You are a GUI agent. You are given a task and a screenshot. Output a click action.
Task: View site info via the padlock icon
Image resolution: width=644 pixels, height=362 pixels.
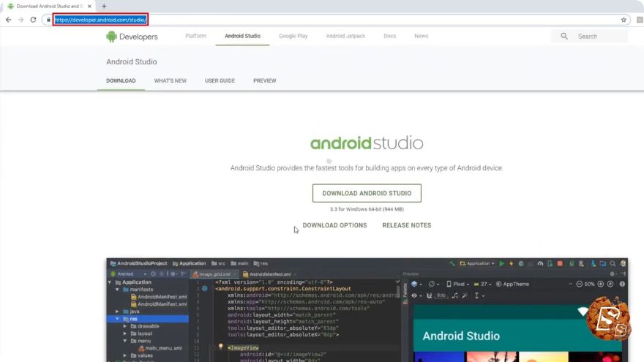[x=48, y=20]
